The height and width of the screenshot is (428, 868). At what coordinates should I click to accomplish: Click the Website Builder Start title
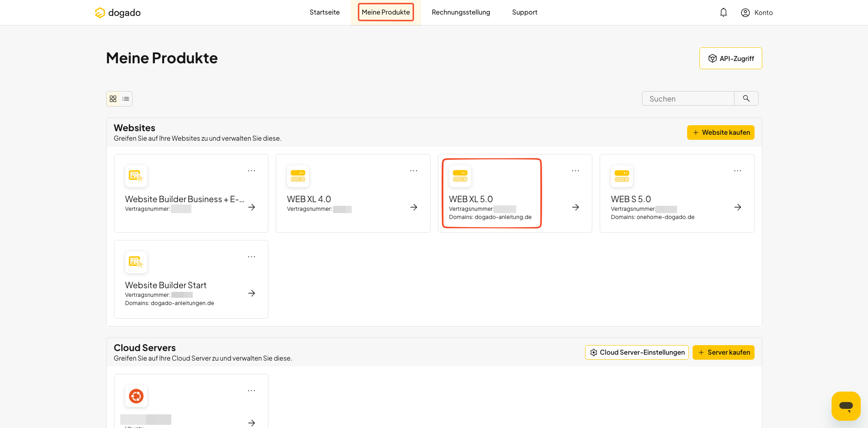[166, 285]
